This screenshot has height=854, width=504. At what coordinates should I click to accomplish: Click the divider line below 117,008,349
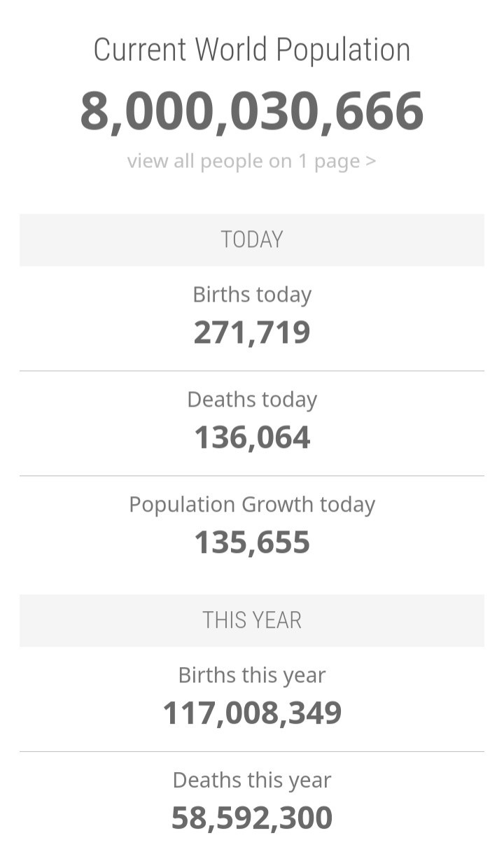point(252,752)
